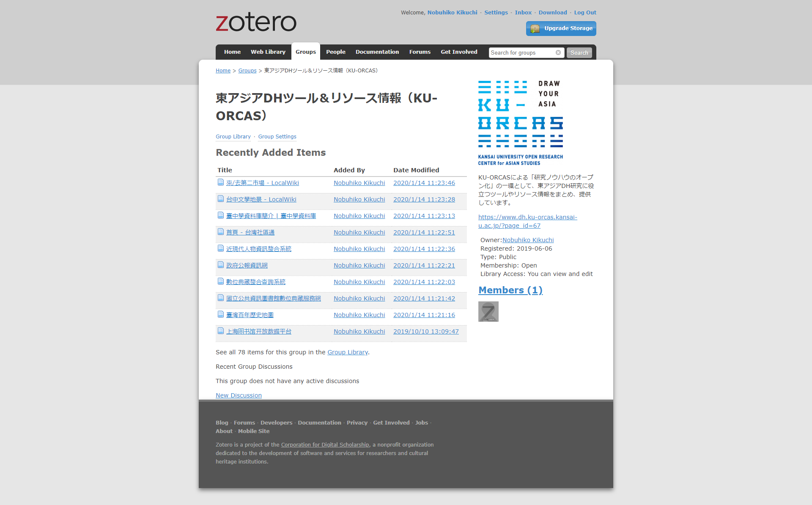Click document icon beside 首頁 - 台灣社區通
Viewport: 812px width, 505px height.
pyautogui.click(x=221, y=232)
